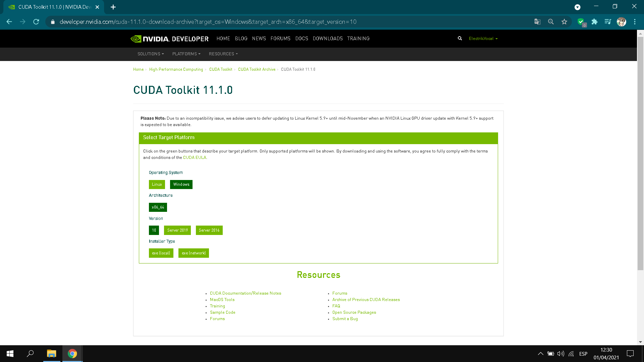
Task: Click the search icon on the navbar
Action: tap(460, 39)
